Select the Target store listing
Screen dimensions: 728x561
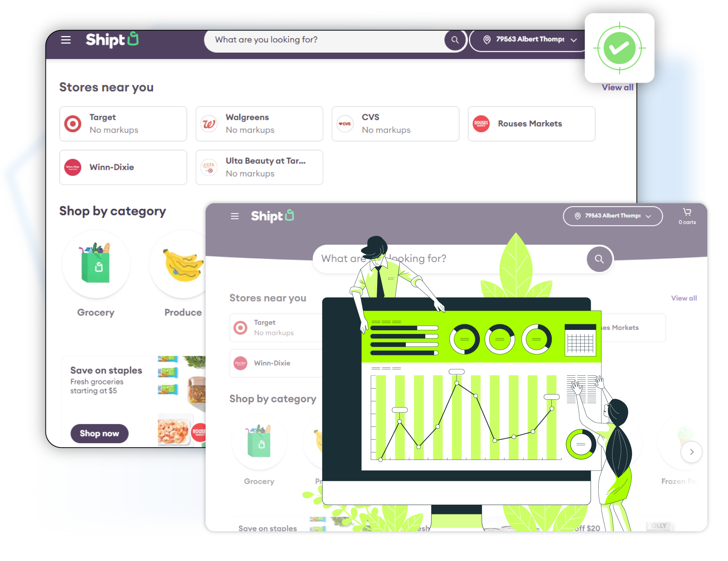coord(124,123)
